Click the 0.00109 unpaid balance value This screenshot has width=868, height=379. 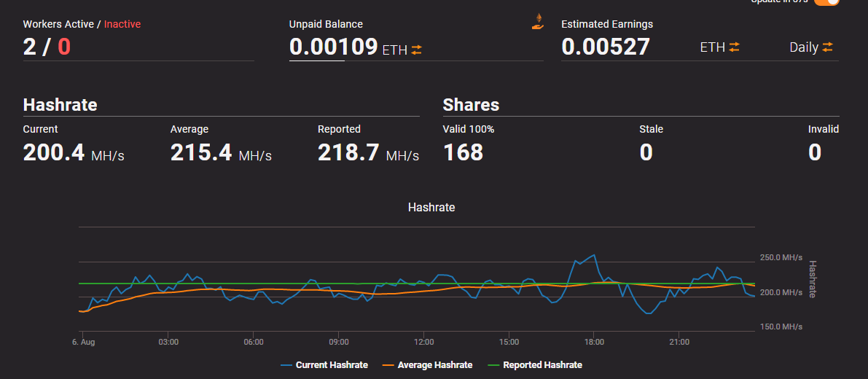[334, 47]
